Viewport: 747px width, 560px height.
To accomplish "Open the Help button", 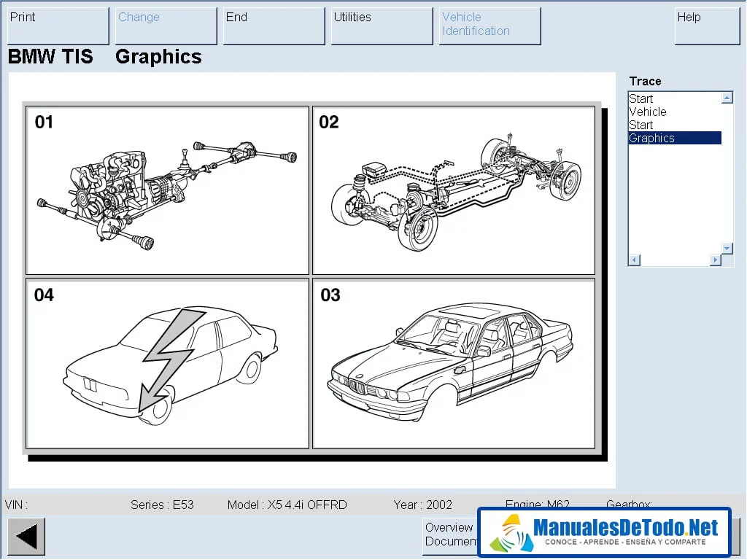I will (x=707, y=26).
